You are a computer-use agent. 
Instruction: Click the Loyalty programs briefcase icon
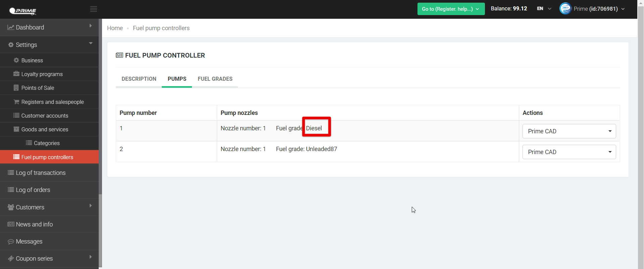tap(16, 74)
